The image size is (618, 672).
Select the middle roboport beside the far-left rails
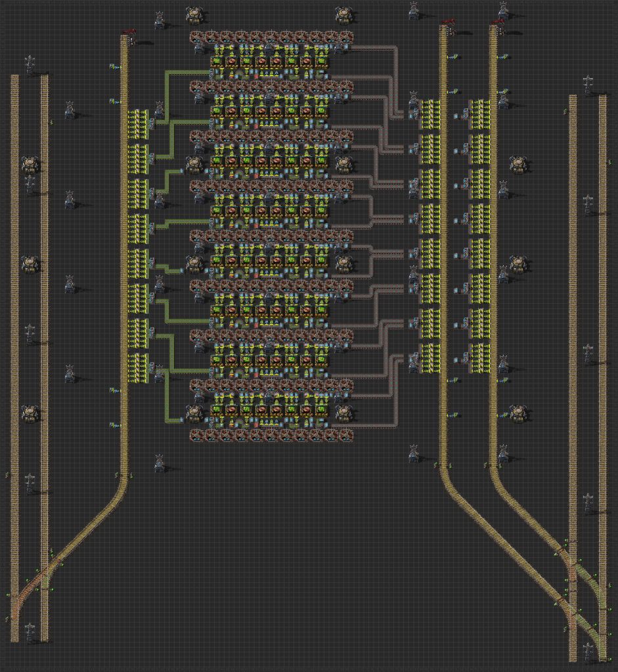tap(30, 264)
